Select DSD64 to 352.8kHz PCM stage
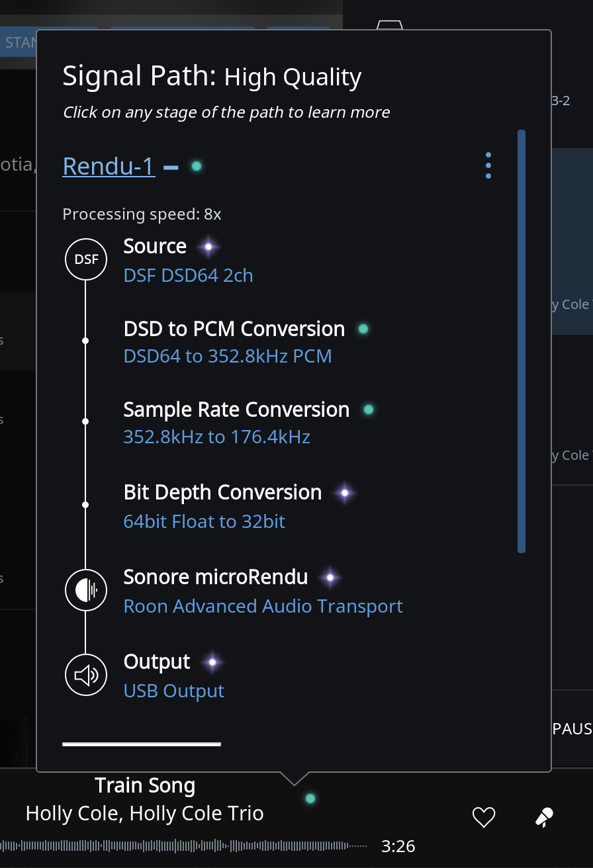 [228, 357]
